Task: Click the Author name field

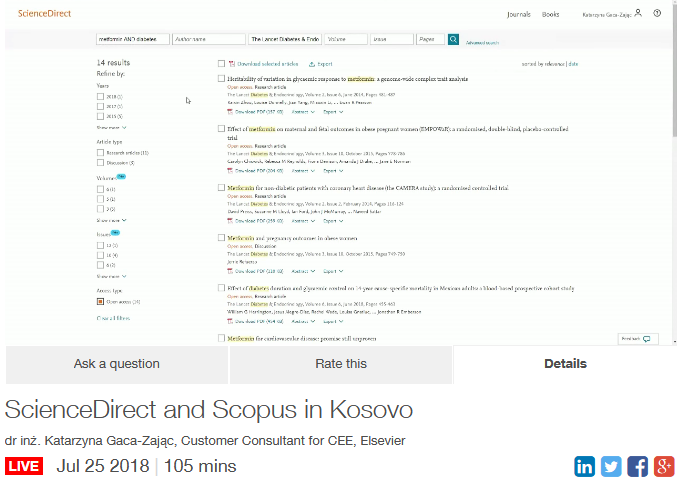Action: [209, 39]
